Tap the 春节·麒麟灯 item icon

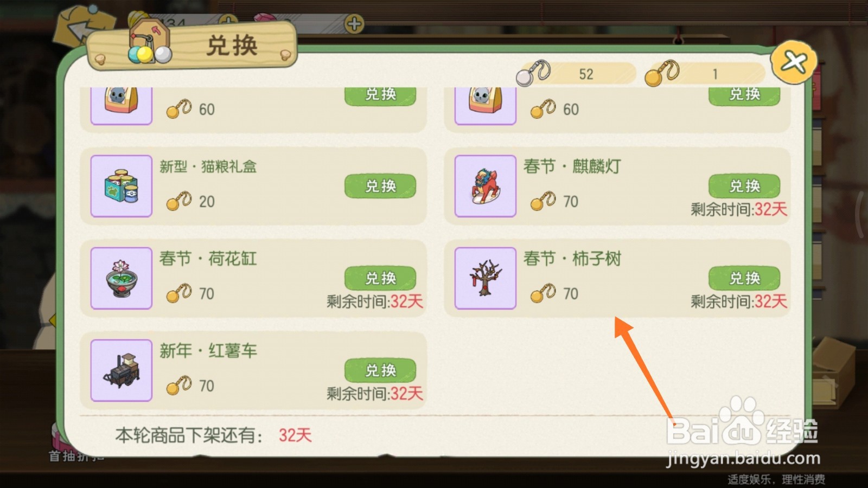(x=485, y=186)
